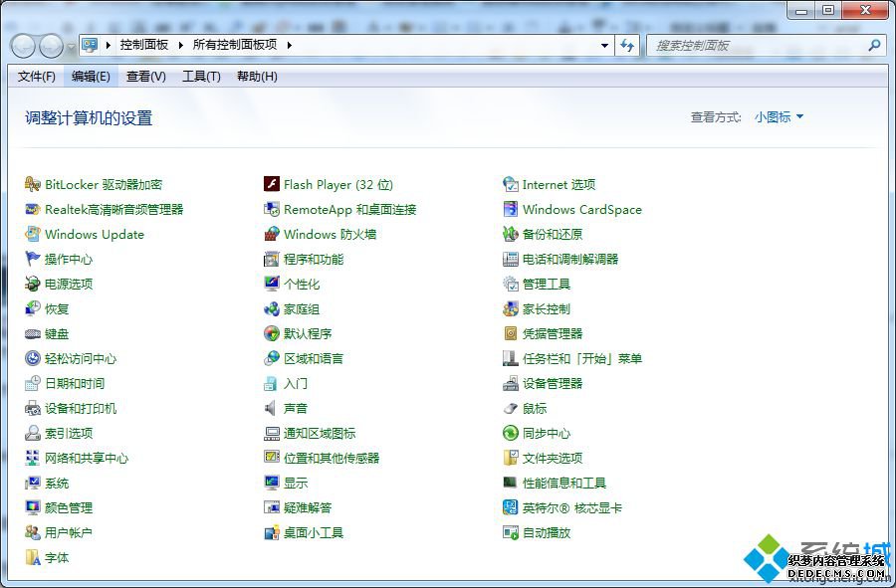896x588 pixels.
Task: Open the 键盘 keyboard icon
Action: click(33, 334)
